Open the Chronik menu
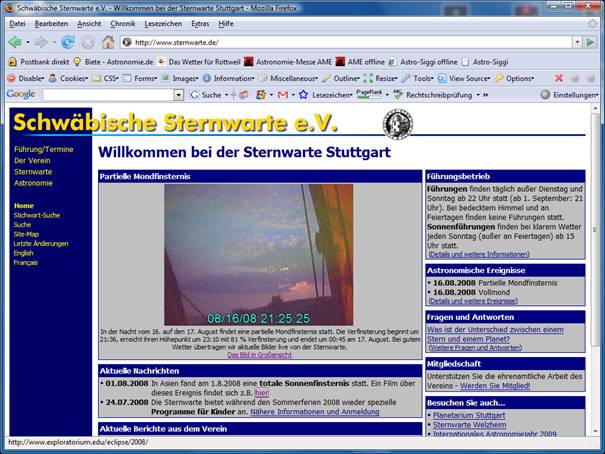Image resolution: width=605 pixels, height=454 pixels. tap(123, 24)
